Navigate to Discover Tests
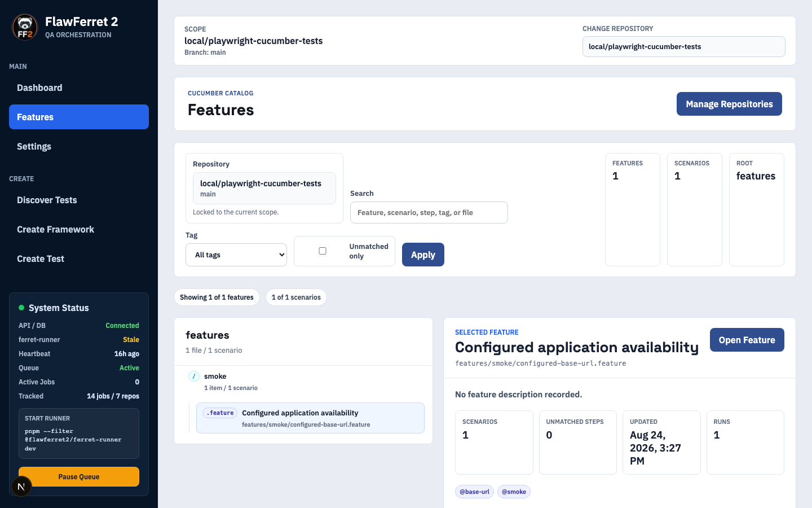 coord(79,200)
